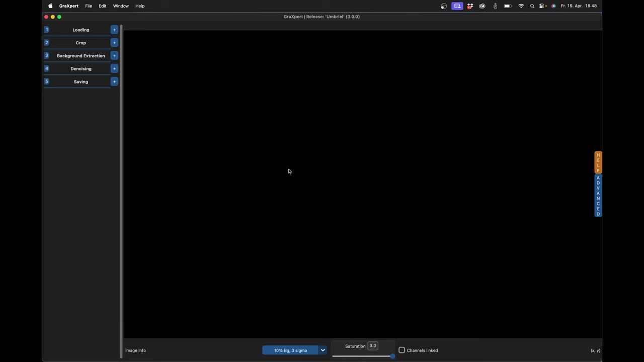The image size is (644, 362).
Task: Click the 10% Bg, 3 sigma button
Action: coord(290,350)
